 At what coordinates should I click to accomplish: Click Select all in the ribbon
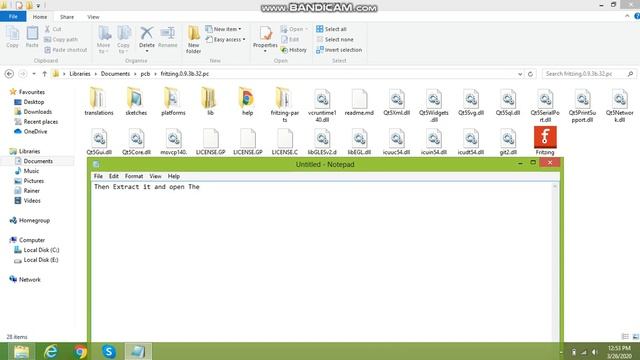[331, 29]
